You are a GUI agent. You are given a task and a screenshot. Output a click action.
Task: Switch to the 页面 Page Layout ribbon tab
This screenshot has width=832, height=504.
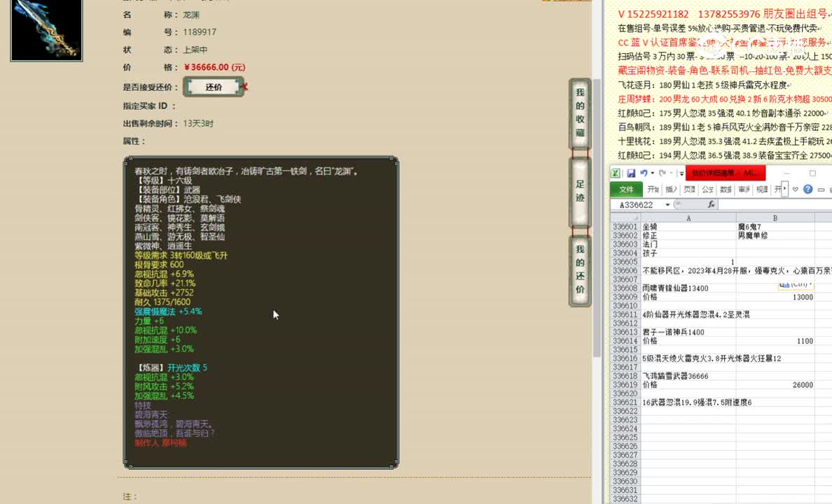click(689, 190)
